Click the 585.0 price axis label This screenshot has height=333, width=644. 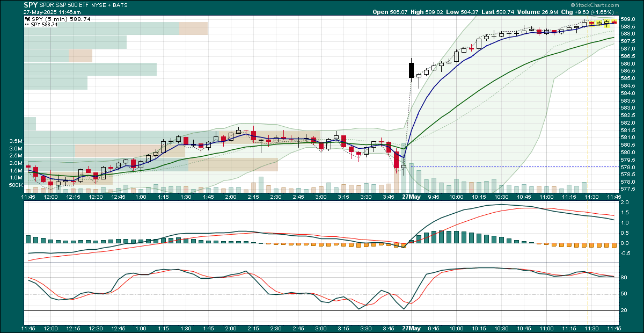coord(627,78)
